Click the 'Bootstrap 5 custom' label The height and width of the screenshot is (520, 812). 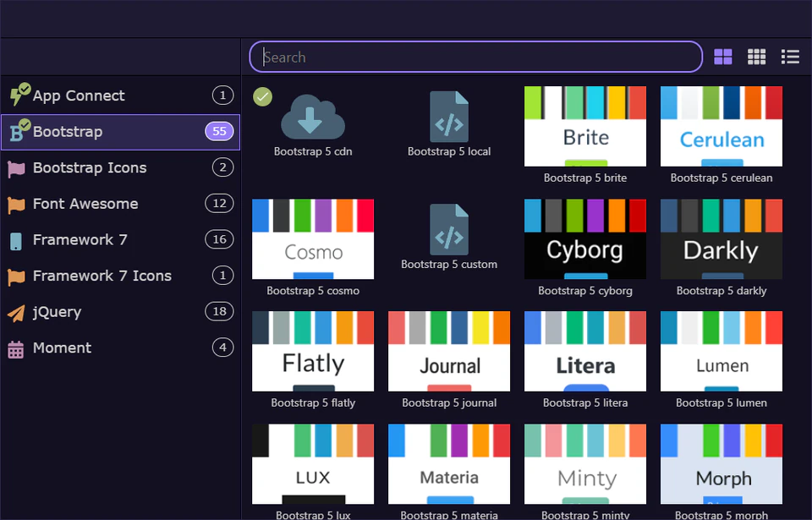[x=449, y=265]
